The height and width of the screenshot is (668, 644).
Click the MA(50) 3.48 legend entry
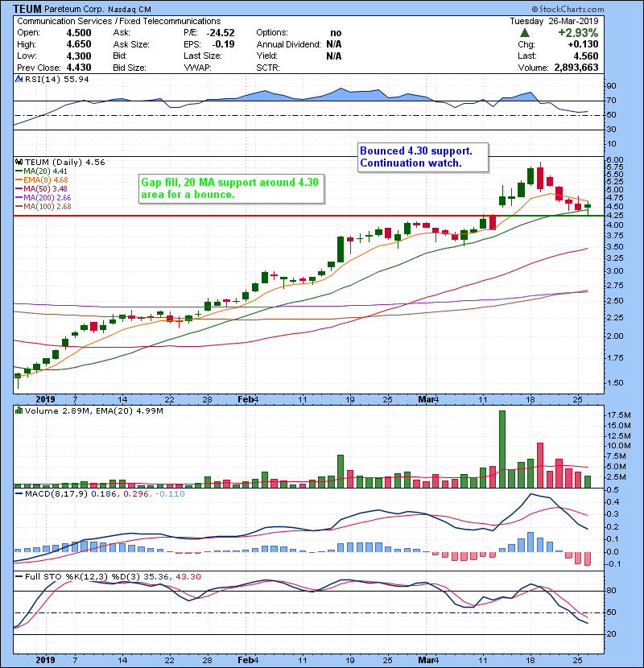41,188
